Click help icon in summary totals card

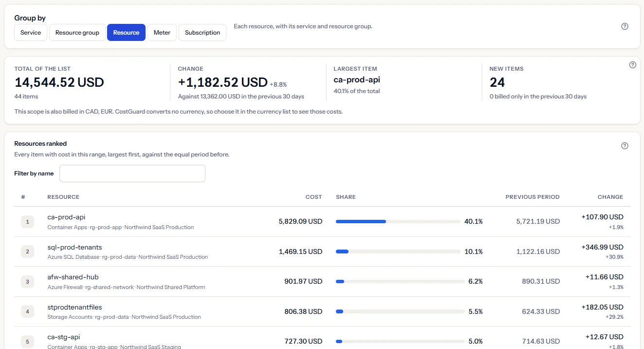[633, 65]
